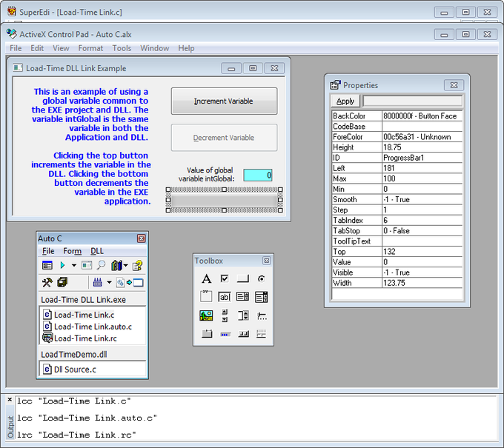Open the DLL menu in Auto C
The height and width of the screenshot is (448, 504).
coord(97,251)
